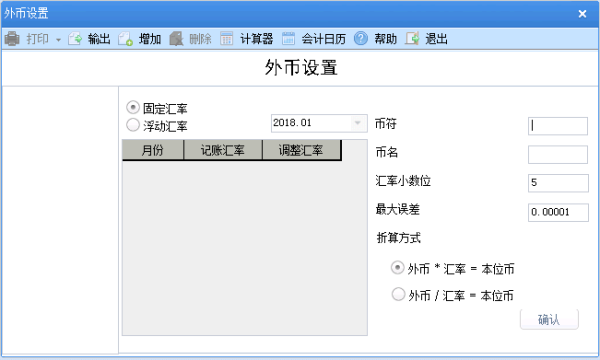The image size is (600, 360).
Task: Focus the 币符 input field
Action: [558, 126]
